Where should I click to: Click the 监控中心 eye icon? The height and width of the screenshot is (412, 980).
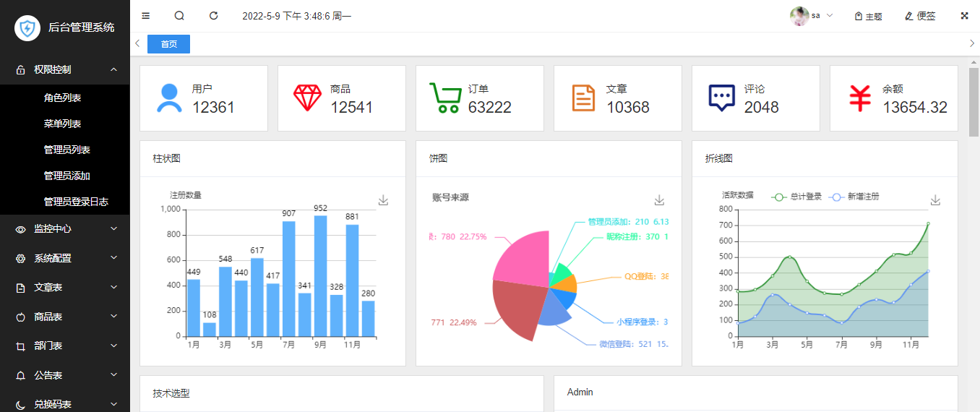tap(20, 229)
